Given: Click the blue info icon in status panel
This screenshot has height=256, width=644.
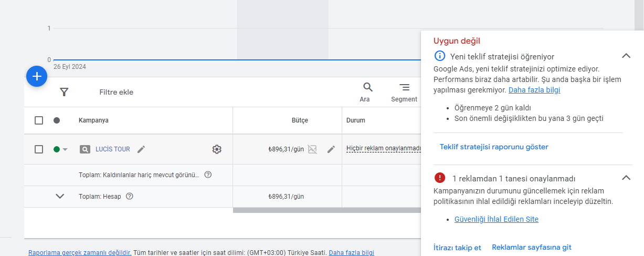Looking at the screenshot, I should (440, 56).
